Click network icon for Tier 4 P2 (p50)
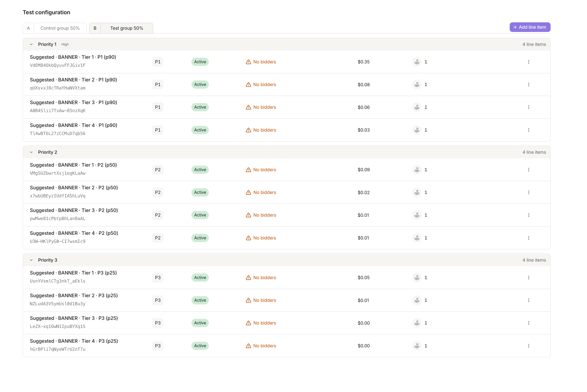Image resolution: width=587 pixels, height=392 pixels. tap(417, 238)
